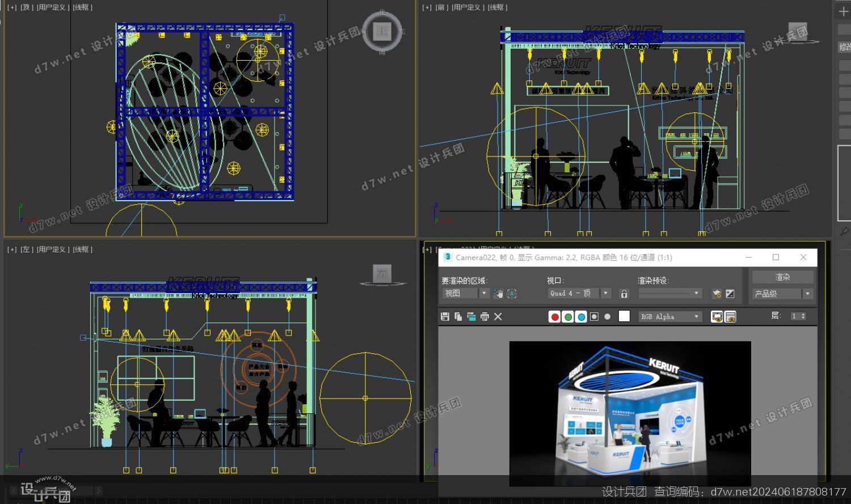
Task: Open the RGB Alpha channel dropdown
Action: [x=670, y=317]
